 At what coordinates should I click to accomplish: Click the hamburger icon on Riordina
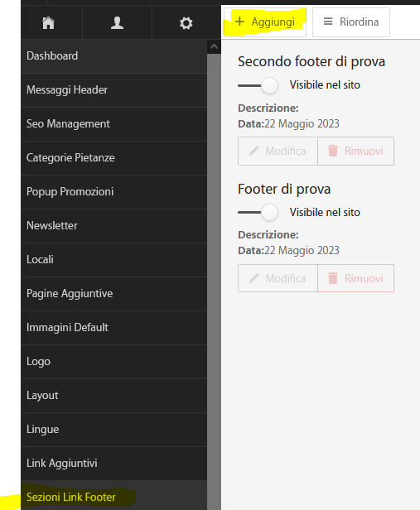tap(328, 22)
